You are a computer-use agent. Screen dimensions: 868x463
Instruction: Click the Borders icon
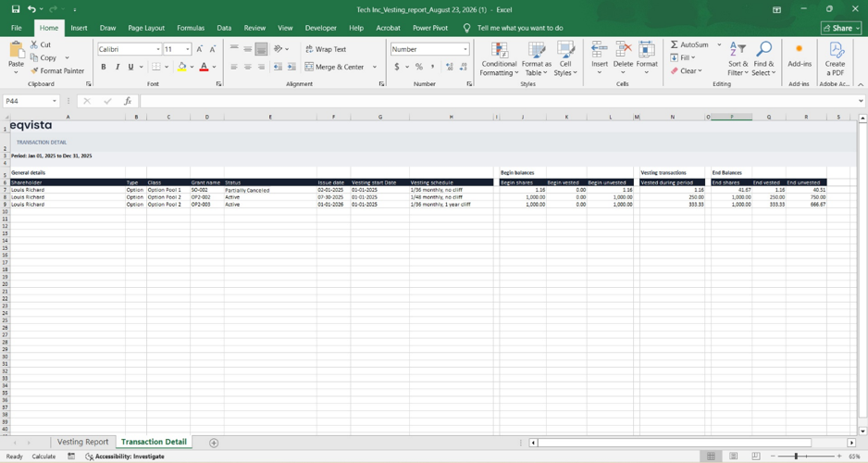click(156, 67)
